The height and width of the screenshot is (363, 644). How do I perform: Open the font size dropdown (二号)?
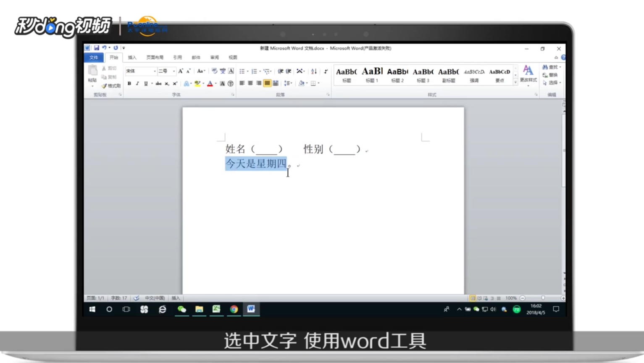point(174,71)
